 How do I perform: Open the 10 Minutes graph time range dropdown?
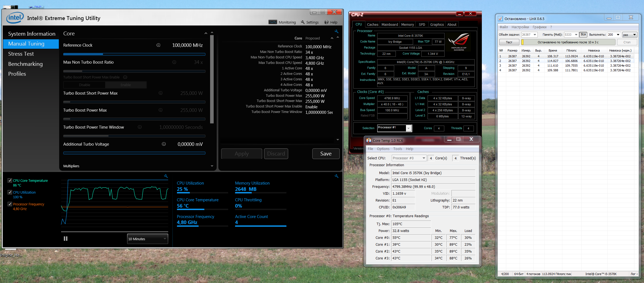point(148,239)
